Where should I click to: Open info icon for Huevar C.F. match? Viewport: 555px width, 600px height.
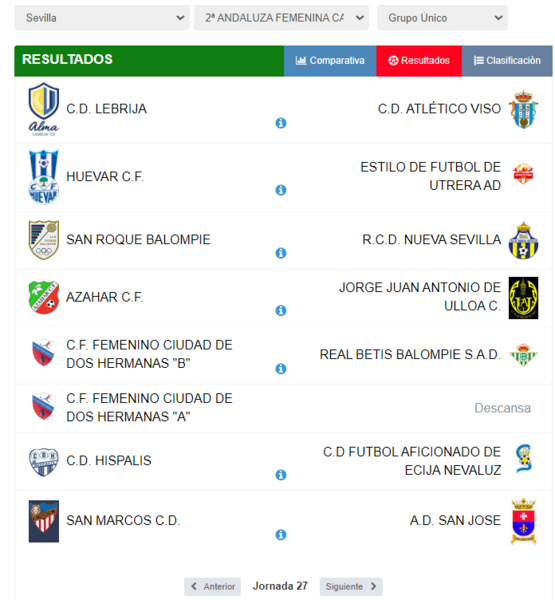(281, 190)
